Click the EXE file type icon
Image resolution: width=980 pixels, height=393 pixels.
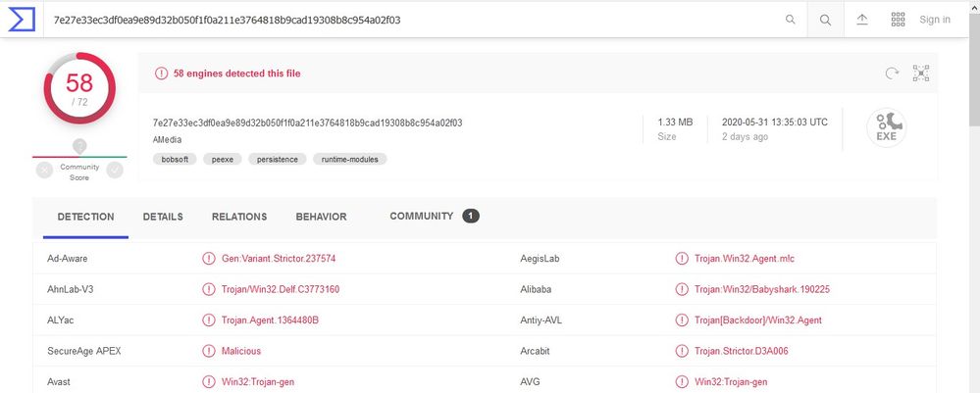point(886,128)
